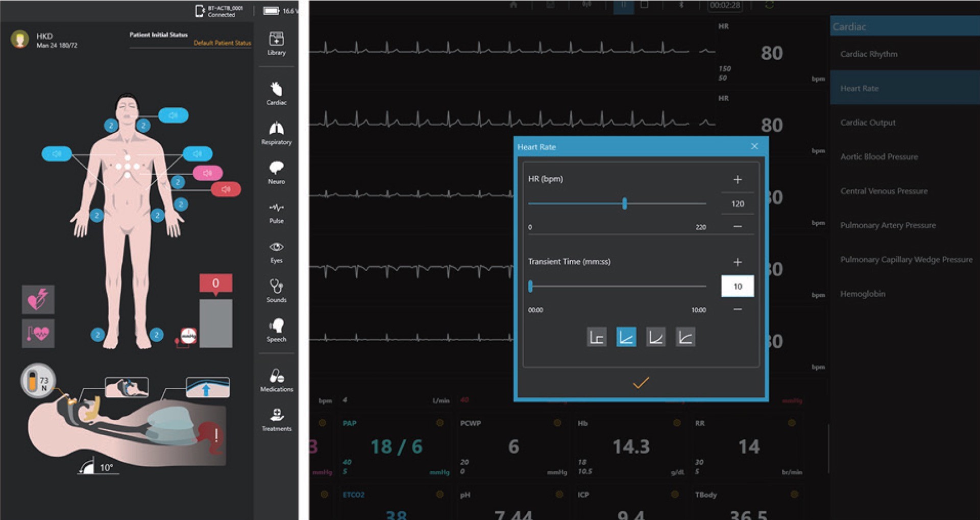Open the Sounds settings

click(x=276, y=291)
